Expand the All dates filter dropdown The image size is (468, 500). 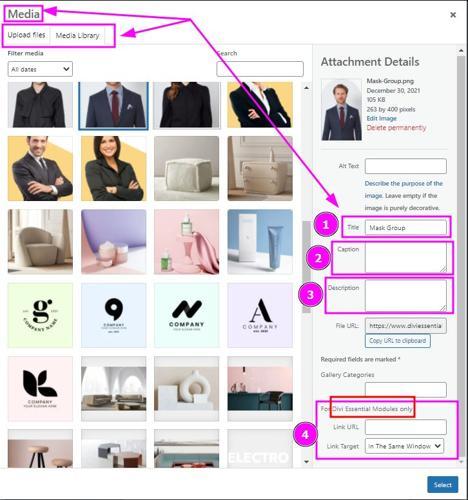coord(40,69)
